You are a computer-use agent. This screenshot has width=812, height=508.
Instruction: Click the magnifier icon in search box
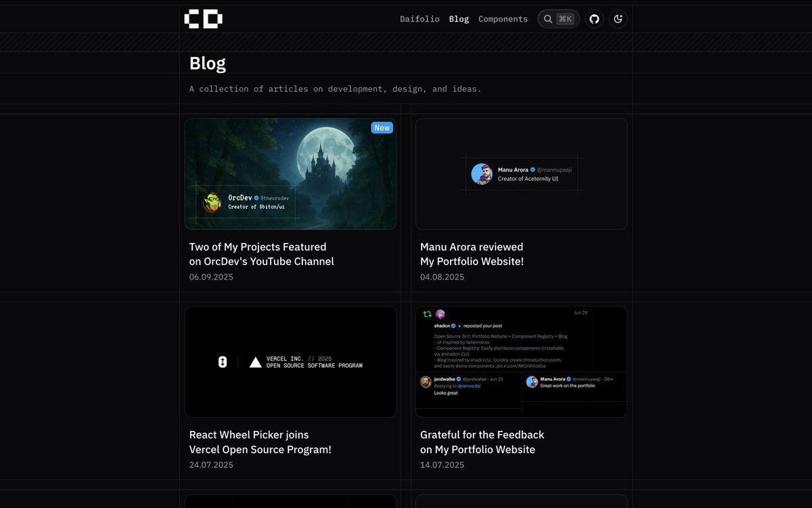(x=548, y=19)
